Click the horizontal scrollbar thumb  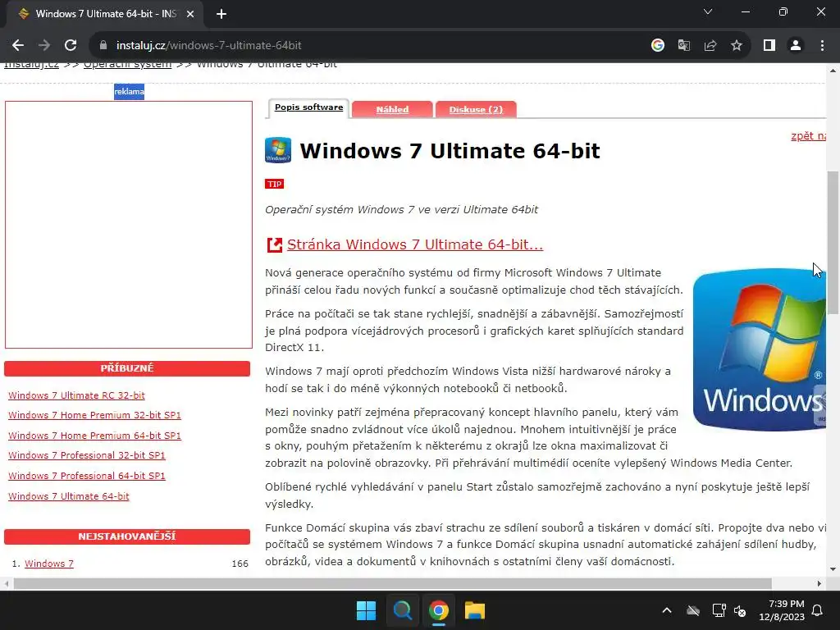click(392, 583)
